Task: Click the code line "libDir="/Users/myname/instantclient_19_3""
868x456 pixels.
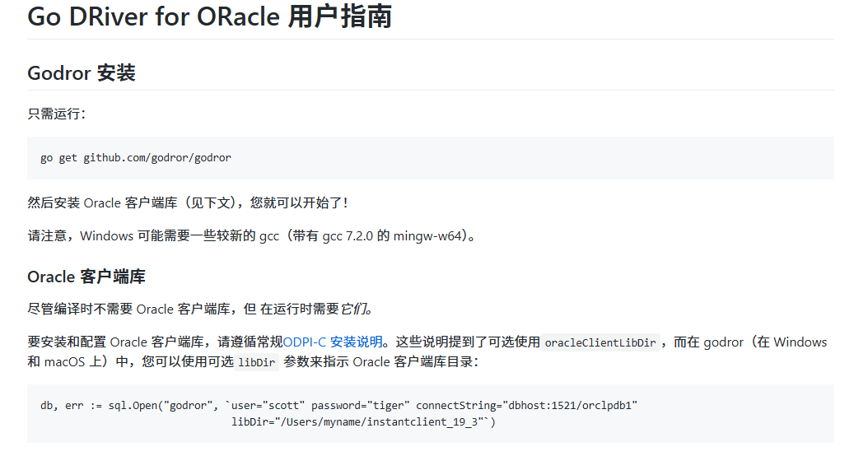Action: click(363, 422)
